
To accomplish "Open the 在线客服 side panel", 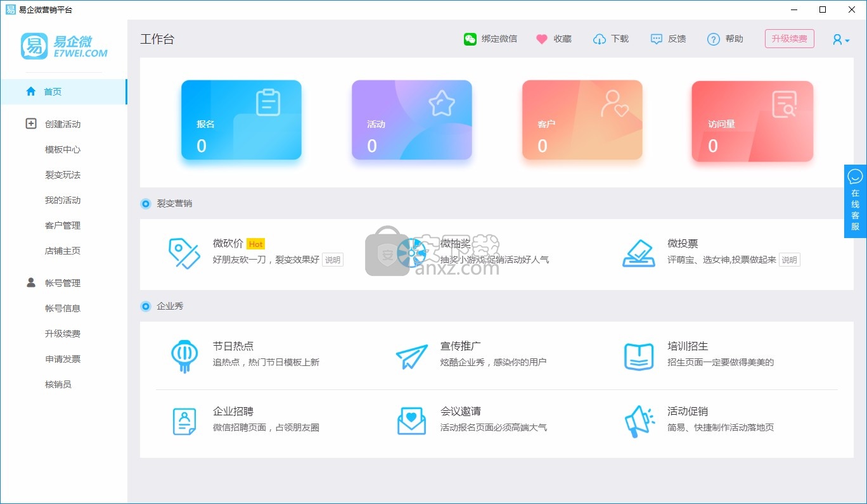I will coord(855,201).
